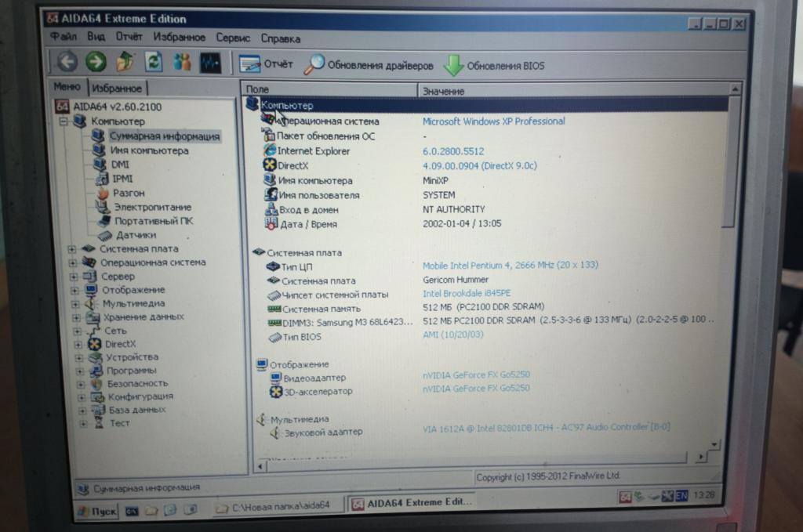The image size is (803, 532).
Task: Select Имя компьютера tree item
Action: point(150,150)
